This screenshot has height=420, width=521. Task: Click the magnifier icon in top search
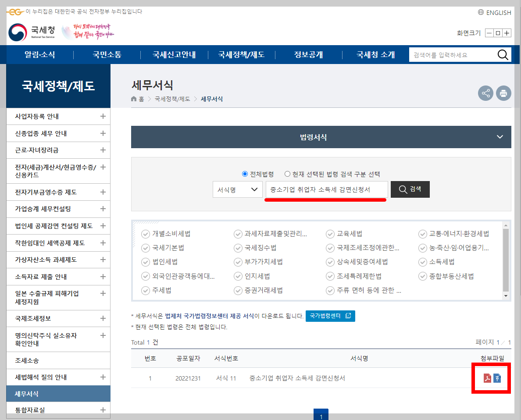coord(503,55)
